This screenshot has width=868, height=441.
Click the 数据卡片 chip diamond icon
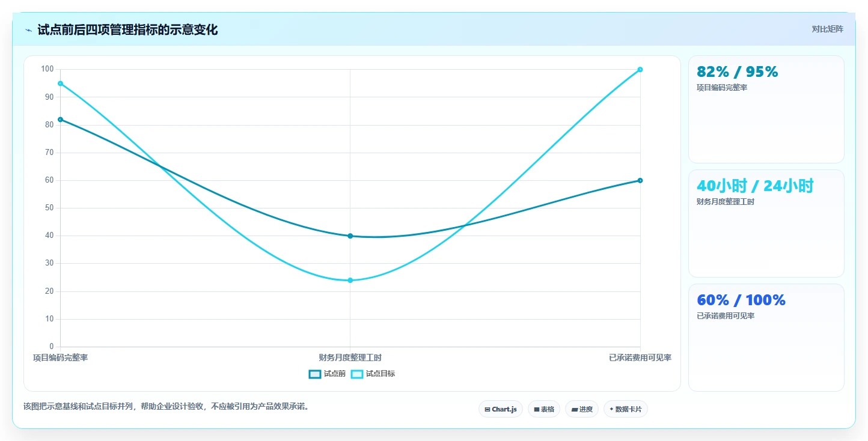pyautogui.click(x=611, y=409)
